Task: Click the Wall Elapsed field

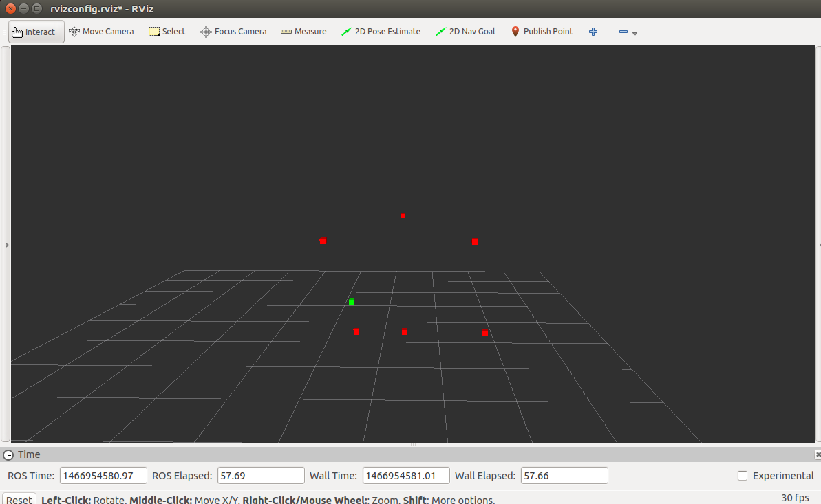Action: [x=564, y=476]
